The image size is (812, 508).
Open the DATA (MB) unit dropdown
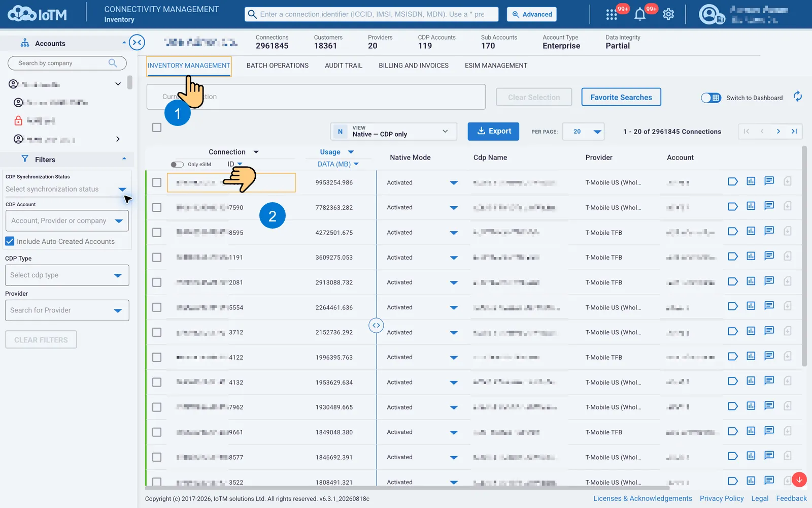pos(356,164)
